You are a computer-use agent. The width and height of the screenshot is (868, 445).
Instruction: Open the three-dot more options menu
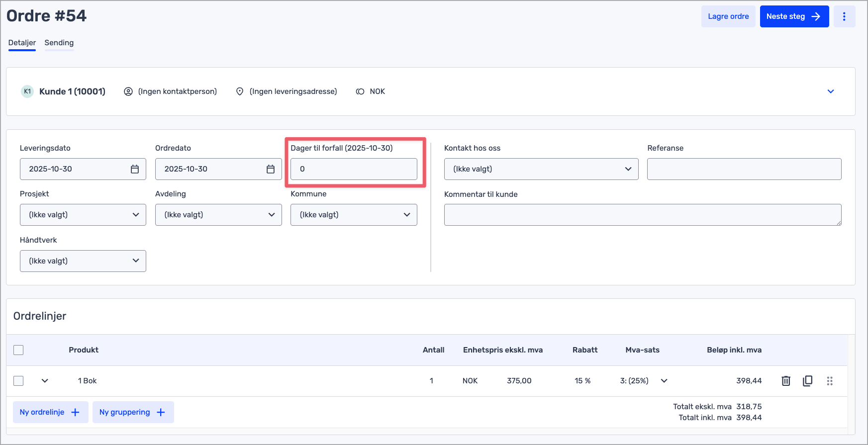[x=844, y=16]
